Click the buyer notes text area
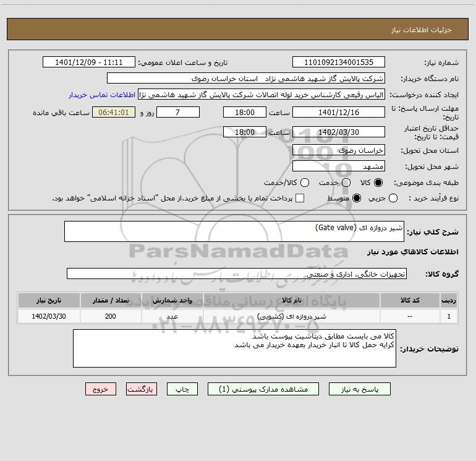 (x=234, y=348)
